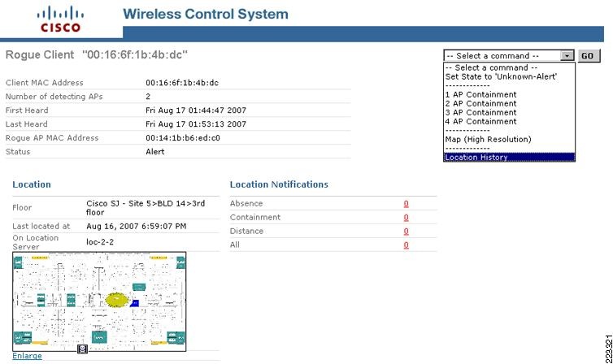
Task: Click the bottom-right AP icon on map
Action: pos(176,337)
